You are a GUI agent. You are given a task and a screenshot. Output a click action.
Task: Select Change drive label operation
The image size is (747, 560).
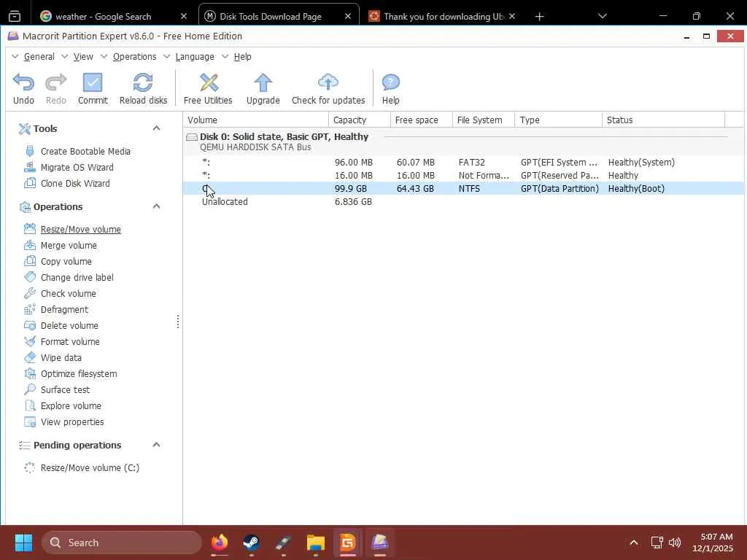(77, 278)
